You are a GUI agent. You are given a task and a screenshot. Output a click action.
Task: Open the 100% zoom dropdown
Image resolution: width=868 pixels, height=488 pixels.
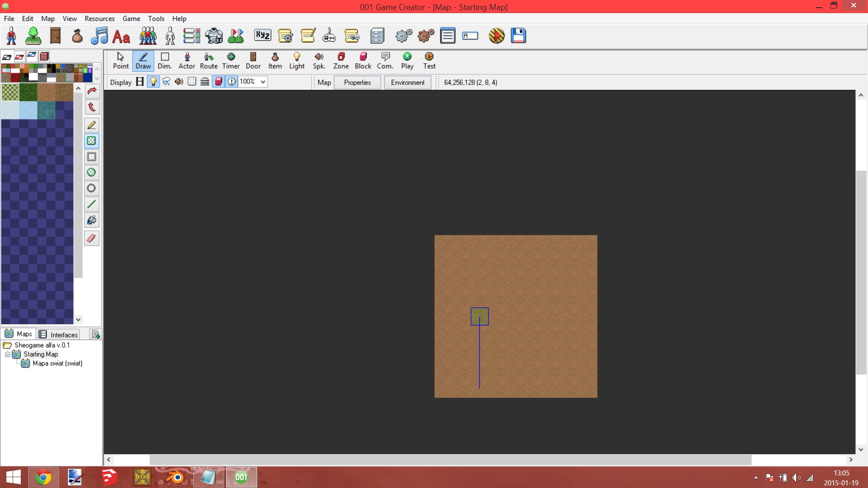click(263, 82)
